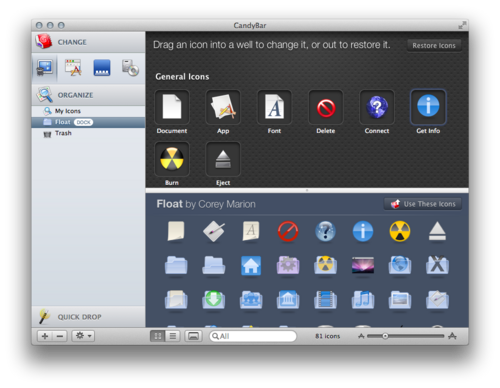500x388 pixels.
Task: Switch to list view
Action: tap(173, 336)
